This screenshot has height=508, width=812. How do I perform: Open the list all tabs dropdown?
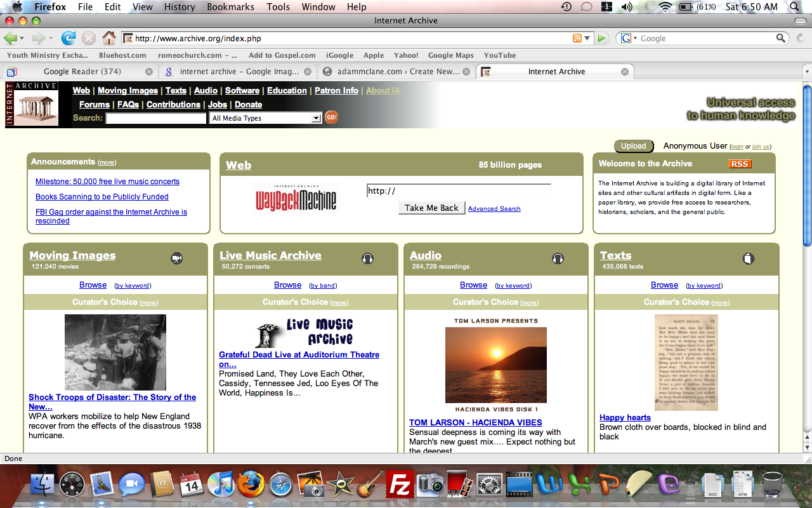click(x=806, y=72)
